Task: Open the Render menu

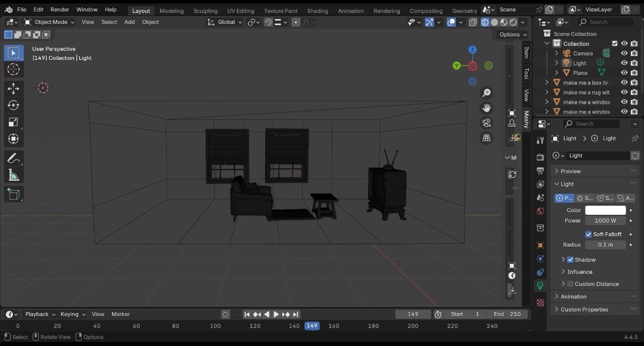Action: (x=60, y=9)
